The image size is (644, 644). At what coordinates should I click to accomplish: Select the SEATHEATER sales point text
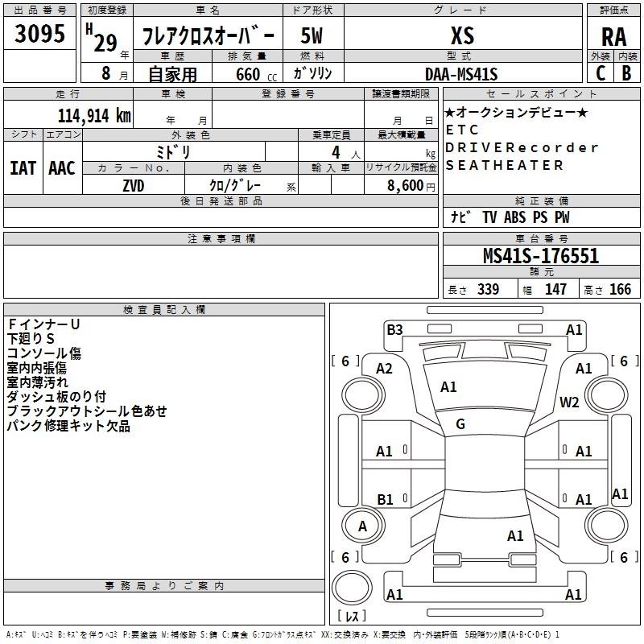pyautogui.click(x=505, y=165)
